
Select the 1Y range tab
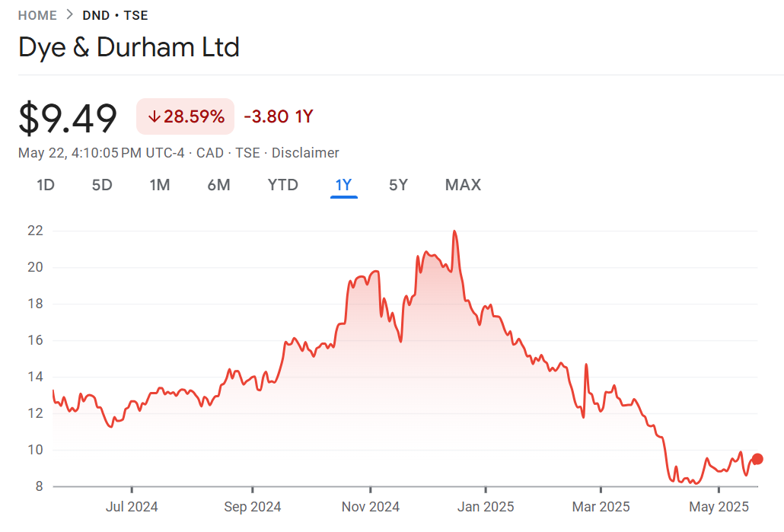coord(343,185)
